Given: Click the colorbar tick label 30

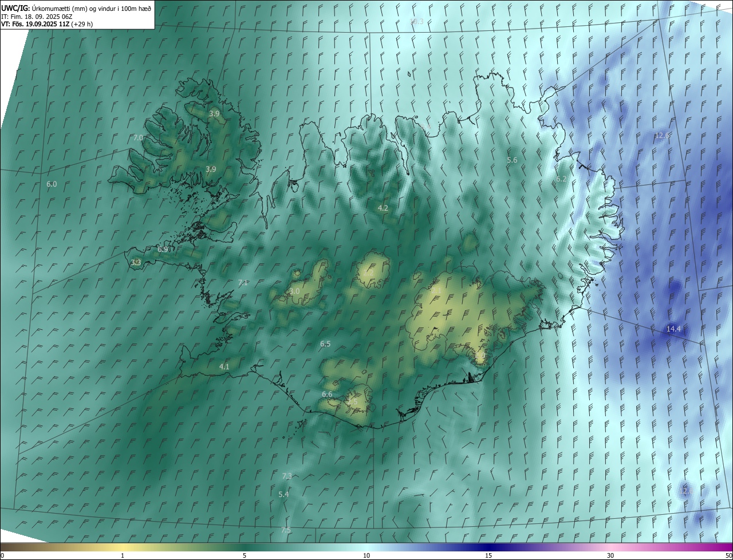Looking at the screenshot, I should (x=610, y=555).
